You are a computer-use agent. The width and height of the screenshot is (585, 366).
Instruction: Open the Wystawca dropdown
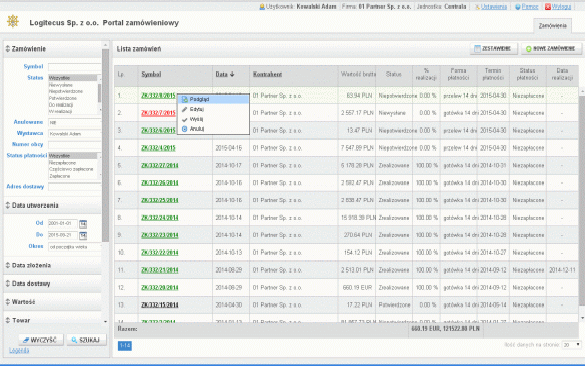pos(75,134)
